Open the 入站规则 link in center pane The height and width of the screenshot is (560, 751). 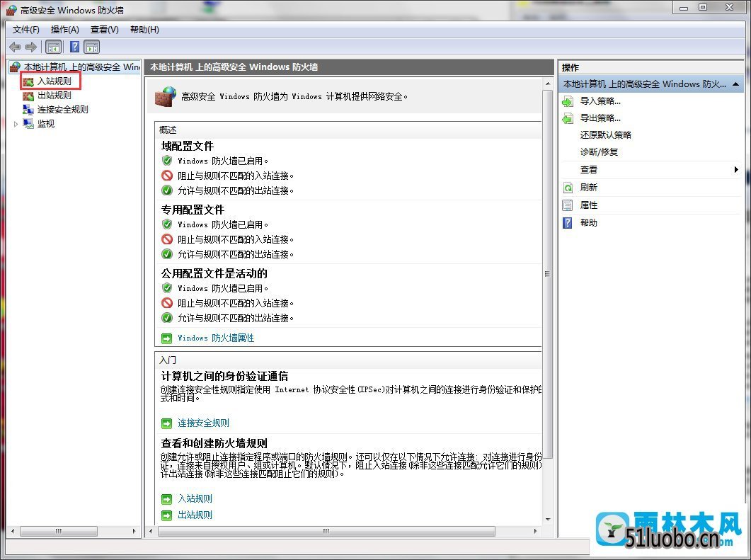click(195, 498)
